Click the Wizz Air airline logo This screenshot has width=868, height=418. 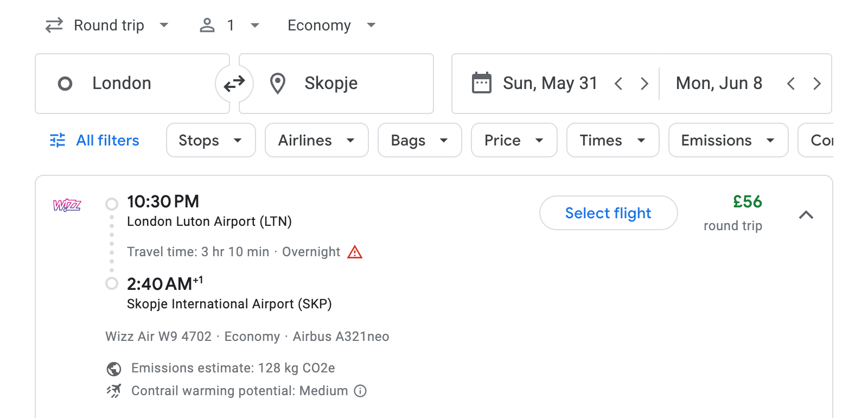pos(66,206)
